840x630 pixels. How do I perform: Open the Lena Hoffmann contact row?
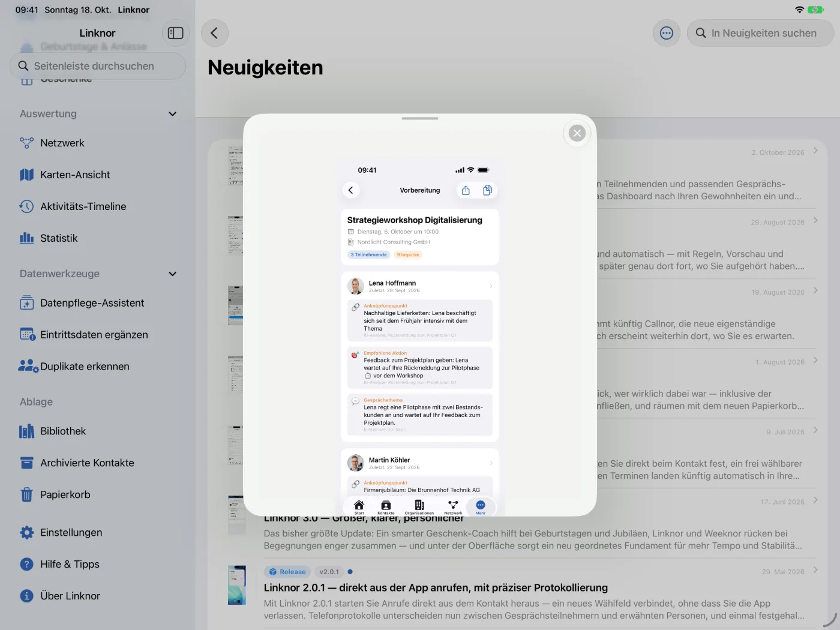coord(420,286)
